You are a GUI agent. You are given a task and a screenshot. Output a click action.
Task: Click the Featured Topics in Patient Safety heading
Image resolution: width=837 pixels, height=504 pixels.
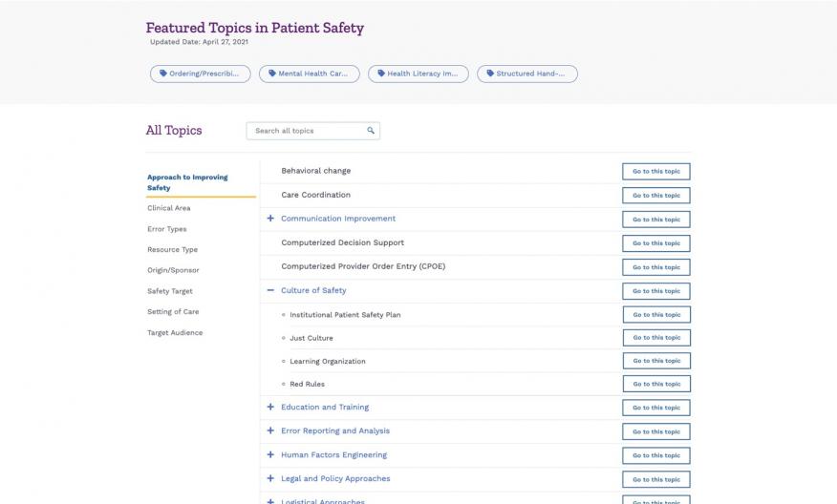[254, 28]
